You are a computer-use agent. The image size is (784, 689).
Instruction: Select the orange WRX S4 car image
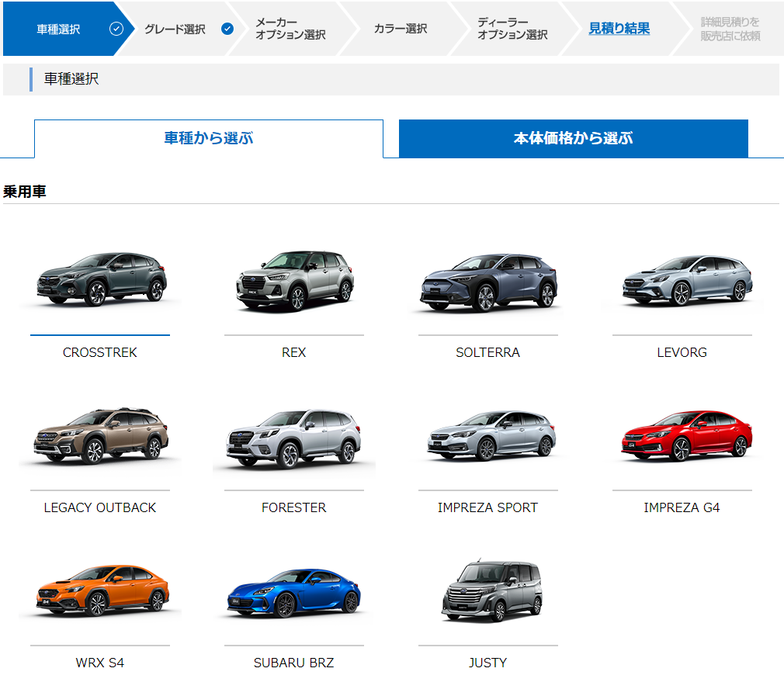pos(102,590)
